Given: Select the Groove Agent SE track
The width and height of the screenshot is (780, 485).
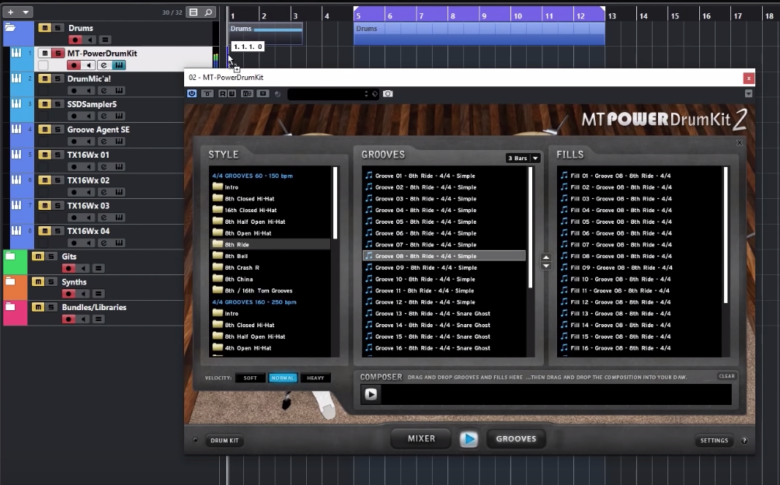Looking at the screenshot, I should pyautogui.click(x=98, y=129).
